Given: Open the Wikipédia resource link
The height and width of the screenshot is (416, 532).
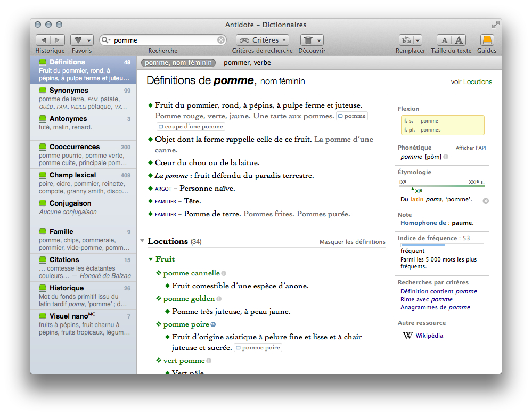Looking at the screenshot, I should click(x=429, y=336).
